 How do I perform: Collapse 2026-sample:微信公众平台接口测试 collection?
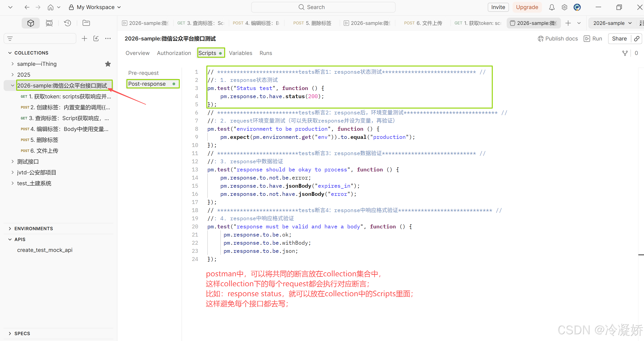(x=12, y=86)
